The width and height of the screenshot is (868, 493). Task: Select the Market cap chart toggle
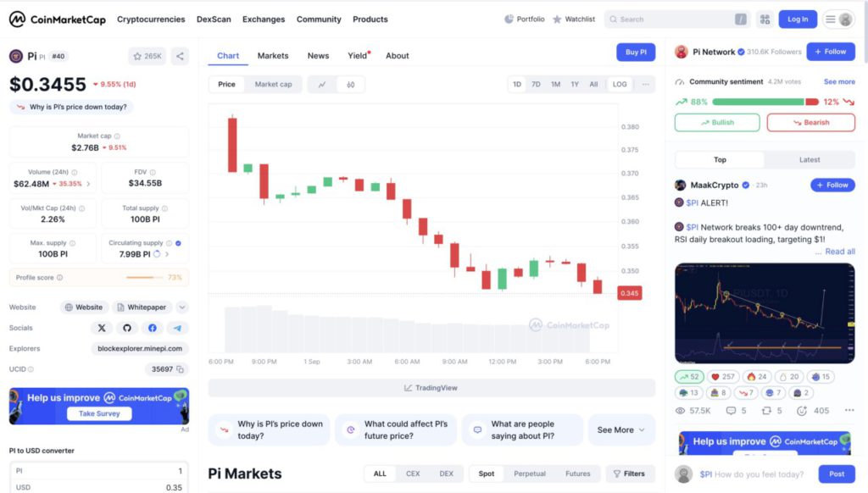pyautogui.click(x=273, y=85)
